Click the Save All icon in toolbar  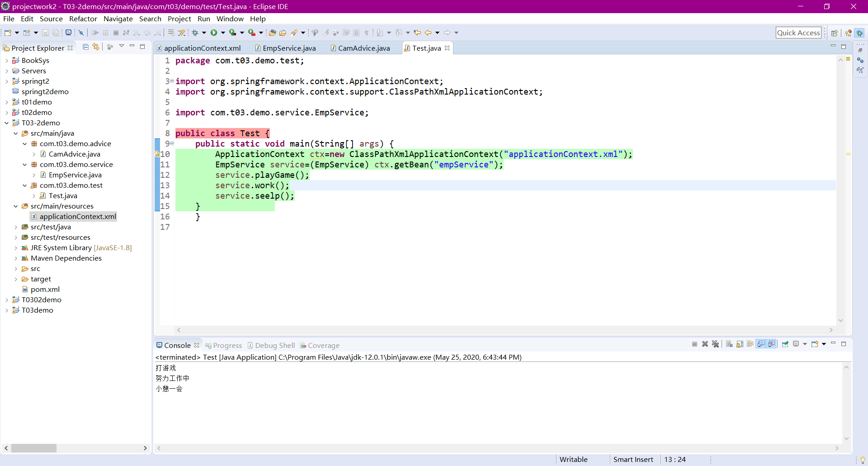(x=56, y=33)
